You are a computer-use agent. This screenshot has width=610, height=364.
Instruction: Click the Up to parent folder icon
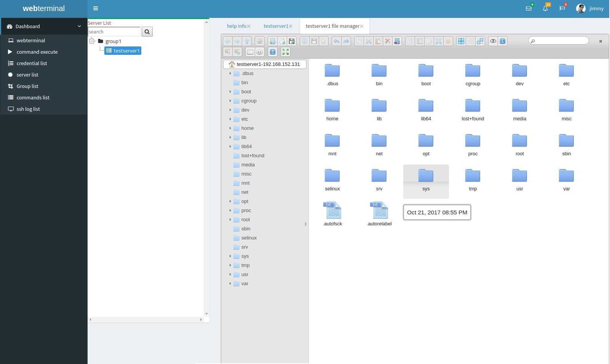click(247, 41)
